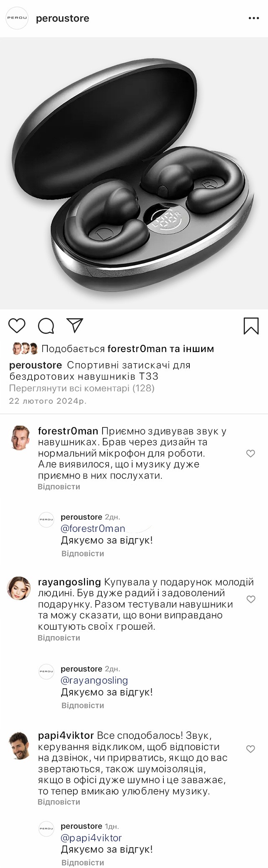
Task: Open the @rayangosling mention link
Action: point(94,680)
